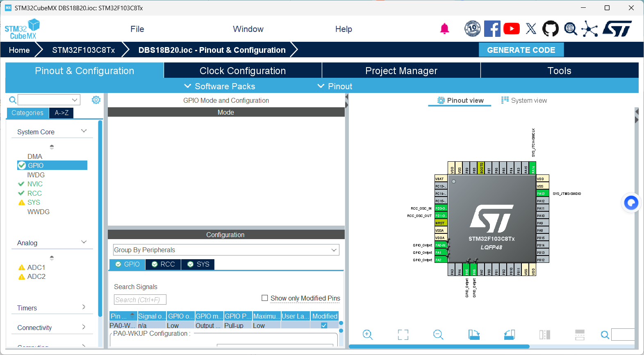Open the ST X (Twitter) page

[531, 29]
